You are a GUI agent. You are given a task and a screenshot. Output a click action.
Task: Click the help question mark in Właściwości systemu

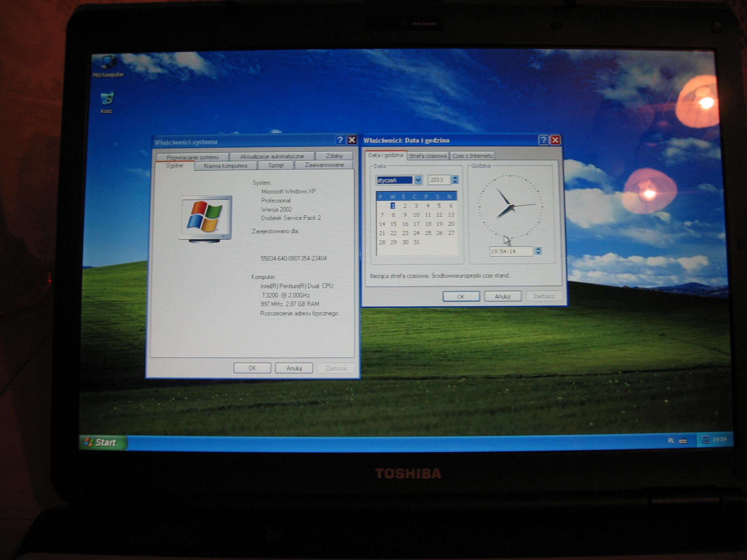[340, 140]
